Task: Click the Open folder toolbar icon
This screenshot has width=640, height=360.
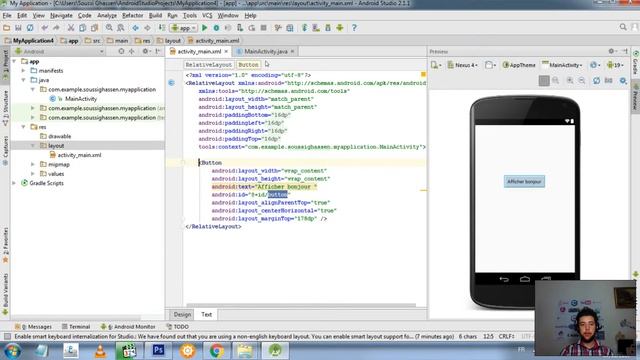Action: click(7, 28)
